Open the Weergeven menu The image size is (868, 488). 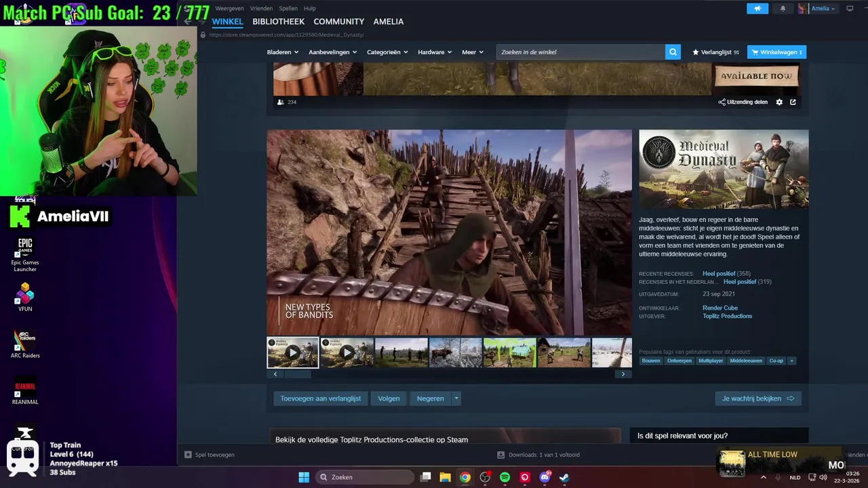[x=229, y=9]
